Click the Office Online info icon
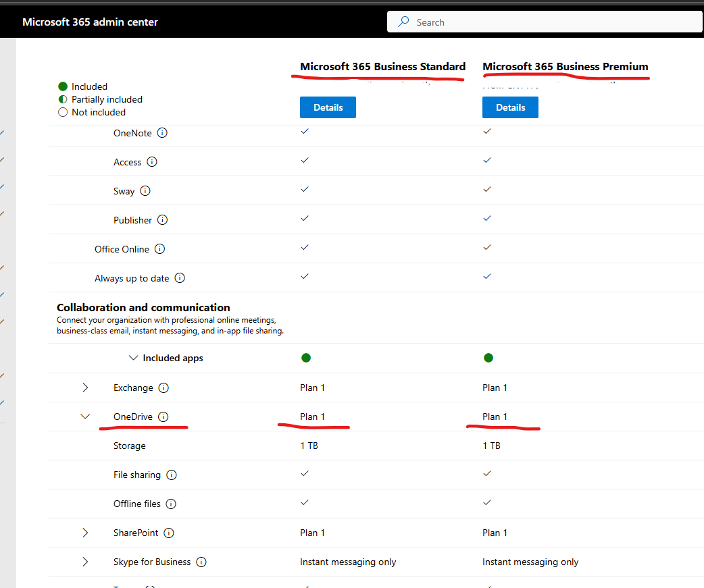This screenshot has width=704, height=588. [x=160, y=249]
